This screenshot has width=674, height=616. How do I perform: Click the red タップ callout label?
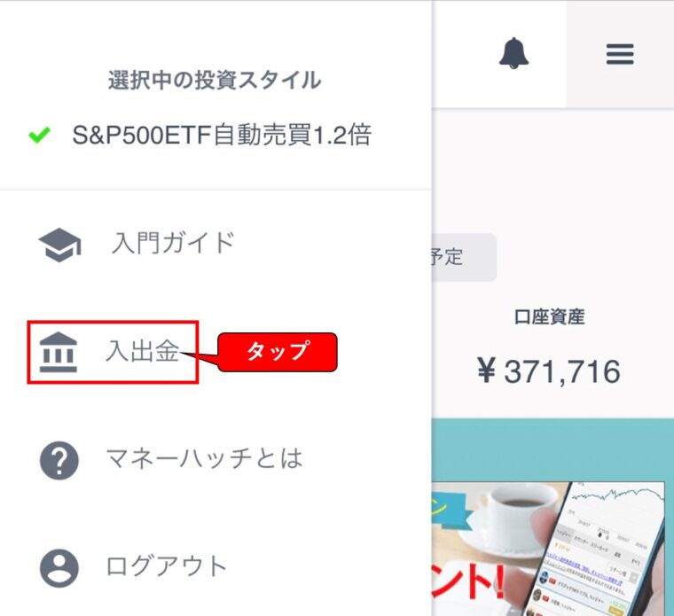(278, 352)
